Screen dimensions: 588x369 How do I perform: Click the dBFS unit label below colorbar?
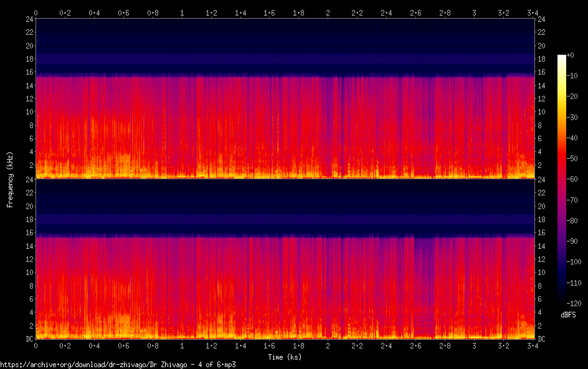(567, 315)
